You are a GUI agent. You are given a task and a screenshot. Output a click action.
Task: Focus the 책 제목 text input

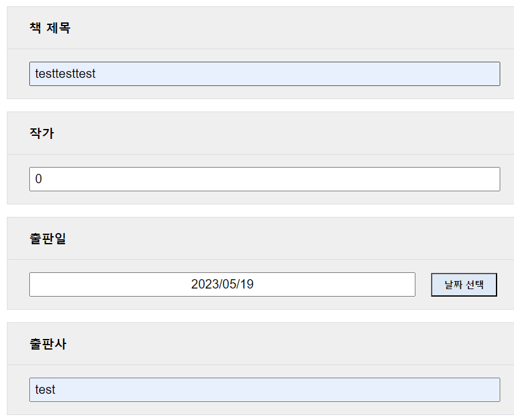[x=264, y=74]
